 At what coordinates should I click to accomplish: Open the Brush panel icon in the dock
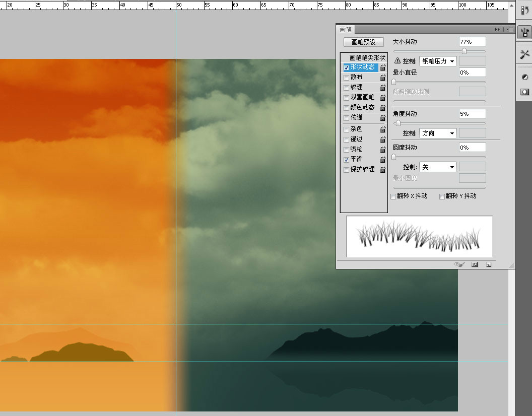(x=524, y=32)
